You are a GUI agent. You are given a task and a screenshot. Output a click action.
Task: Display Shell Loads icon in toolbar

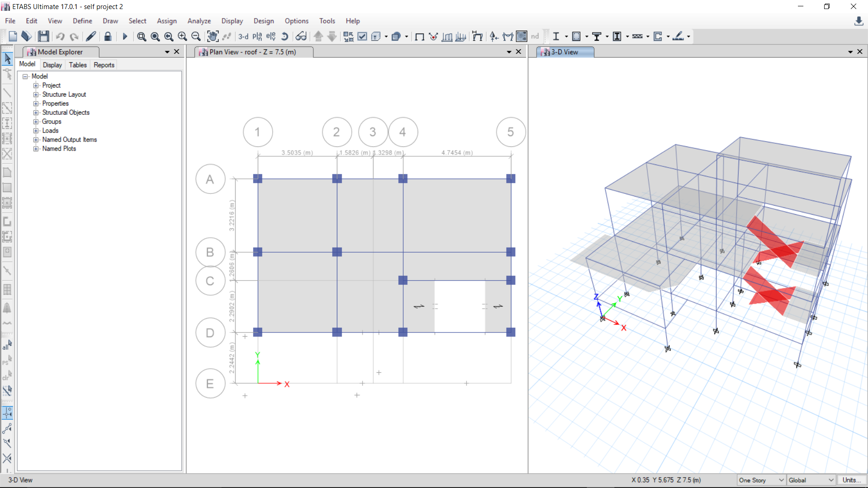click(x=461, y=37)
